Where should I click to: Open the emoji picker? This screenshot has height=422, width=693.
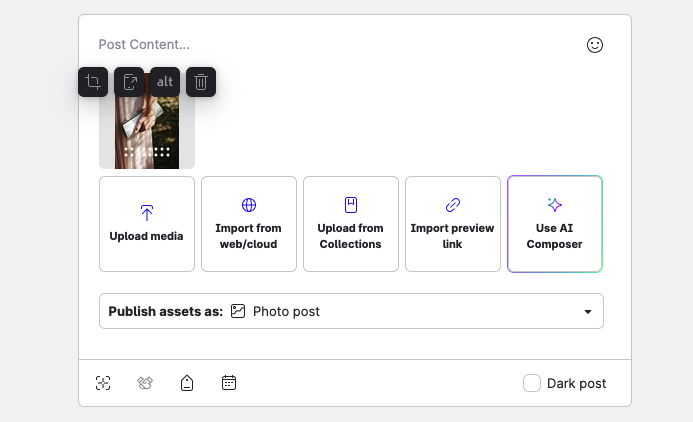pos(595,45)
